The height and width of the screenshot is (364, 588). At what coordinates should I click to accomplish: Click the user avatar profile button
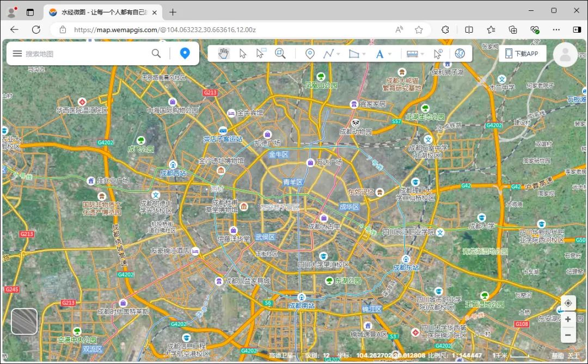[565, 55]
